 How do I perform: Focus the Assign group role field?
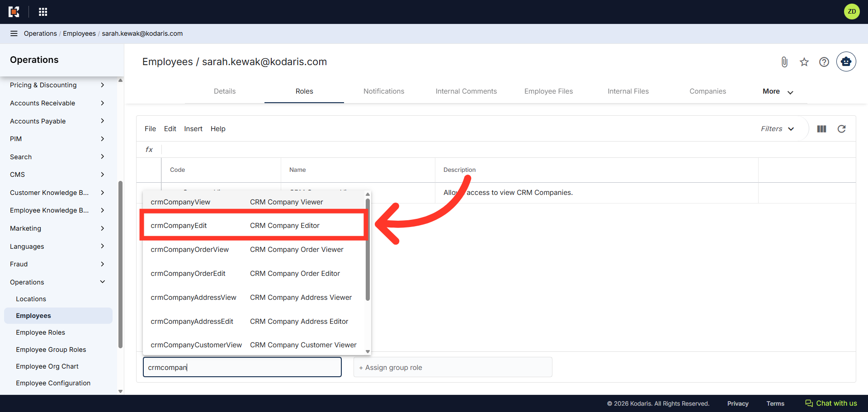click(453, 367)
